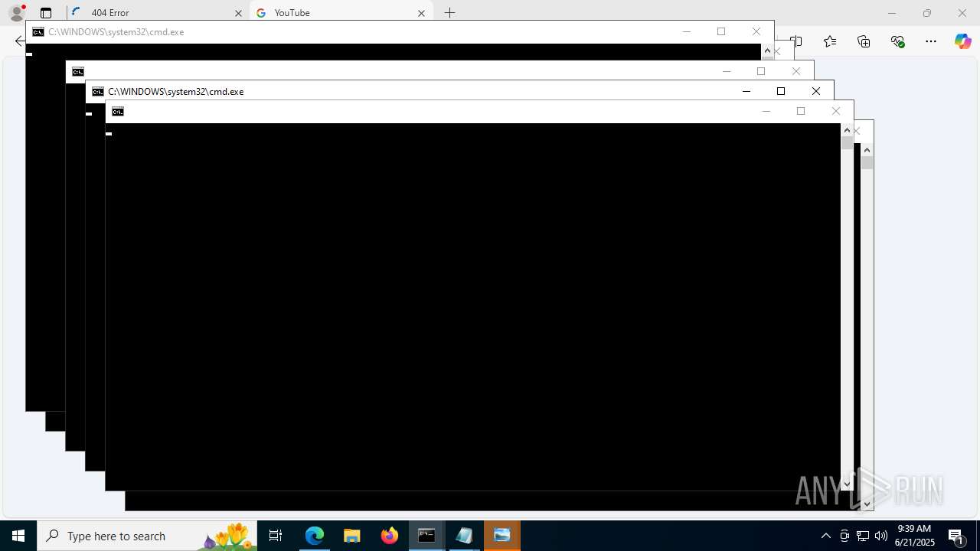Close the rearmost gray-titled cmd window
Screen dimensions: 980x551
(x=756, y=32)
